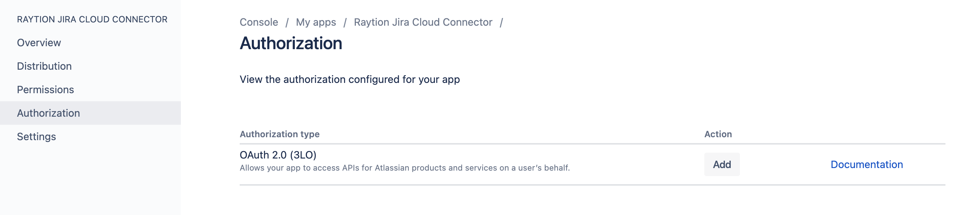Image resolution: width=980 pixels, height=215 pixels.
Task: Click Add to configure OAuth 2.0 (3LO)
Action: click(x=722, y=164)
